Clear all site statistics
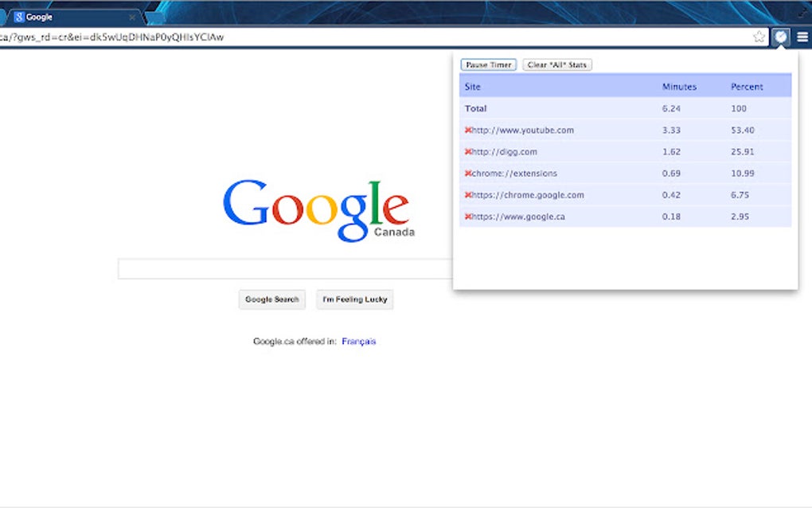Viewport: 812px width, 508px height. click(x=556, y=64)
